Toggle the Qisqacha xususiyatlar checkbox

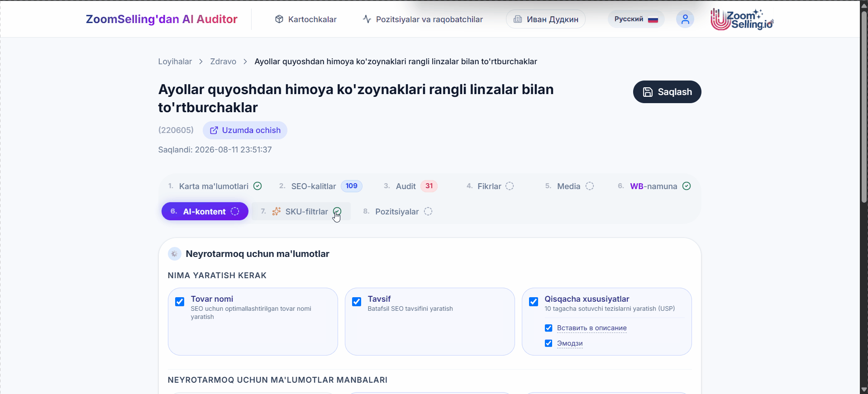[x=534, y=302]
